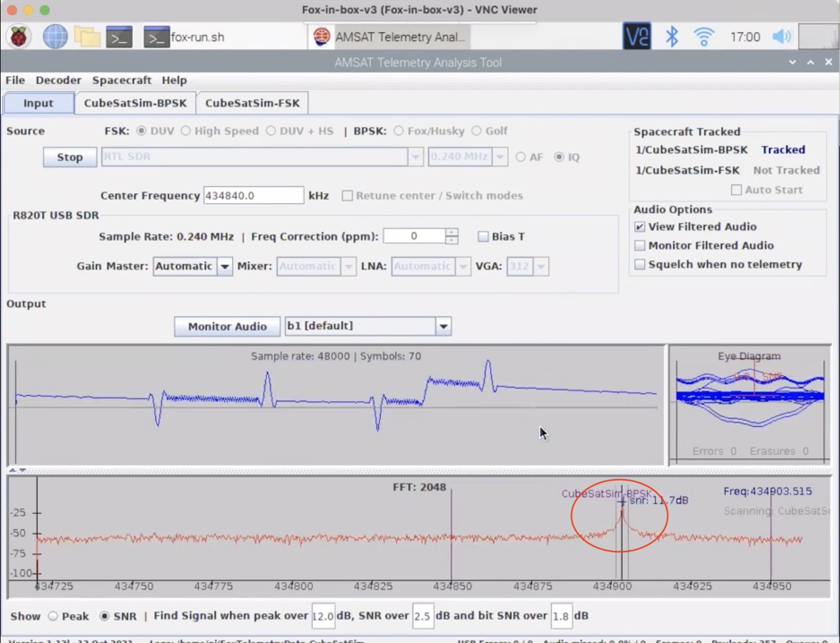Launch the web browser globe icon
This screenshot has width=840, height=643.
(x=55, y=37)
